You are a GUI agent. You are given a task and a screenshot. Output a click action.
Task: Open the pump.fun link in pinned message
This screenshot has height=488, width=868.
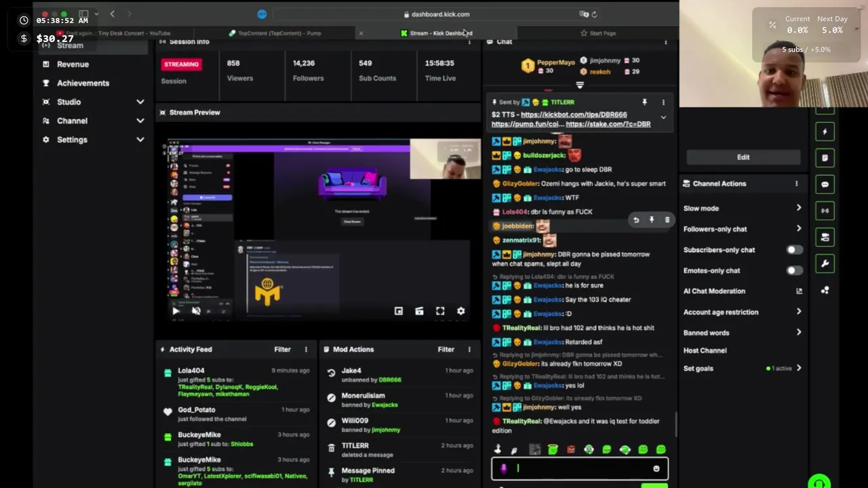526,124
